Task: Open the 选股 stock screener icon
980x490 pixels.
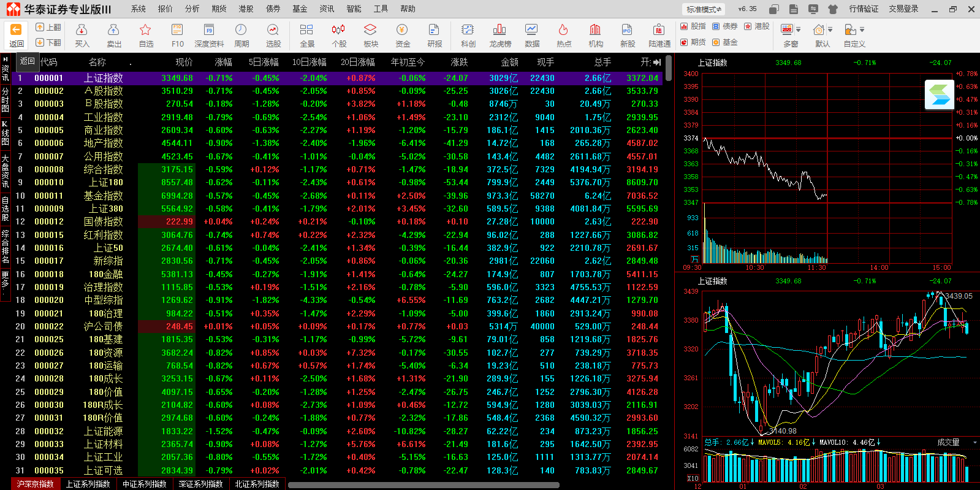Action: pyautogui.click(x=273, y=35)
